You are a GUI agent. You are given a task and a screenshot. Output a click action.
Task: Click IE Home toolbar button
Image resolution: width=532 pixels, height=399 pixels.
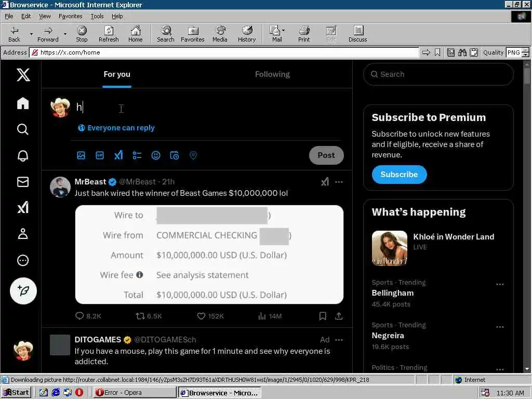[x=136, y=34]
